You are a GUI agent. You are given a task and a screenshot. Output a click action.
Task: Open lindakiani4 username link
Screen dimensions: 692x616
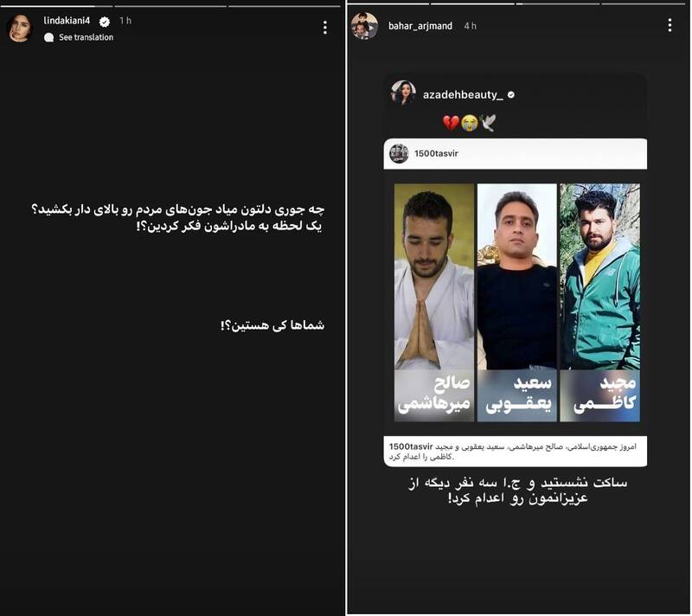(67, 20)
